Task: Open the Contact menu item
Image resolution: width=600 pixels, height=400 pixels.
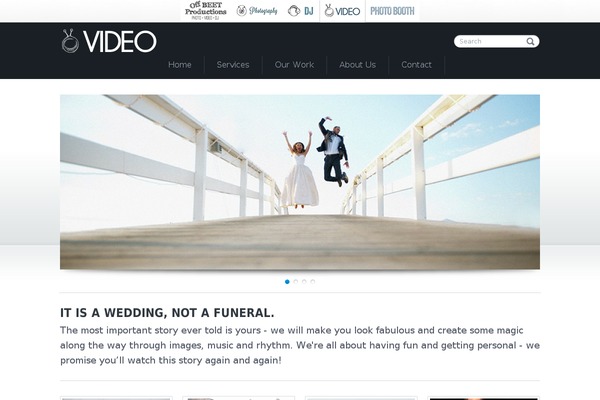Action: [x=416, y=65]
